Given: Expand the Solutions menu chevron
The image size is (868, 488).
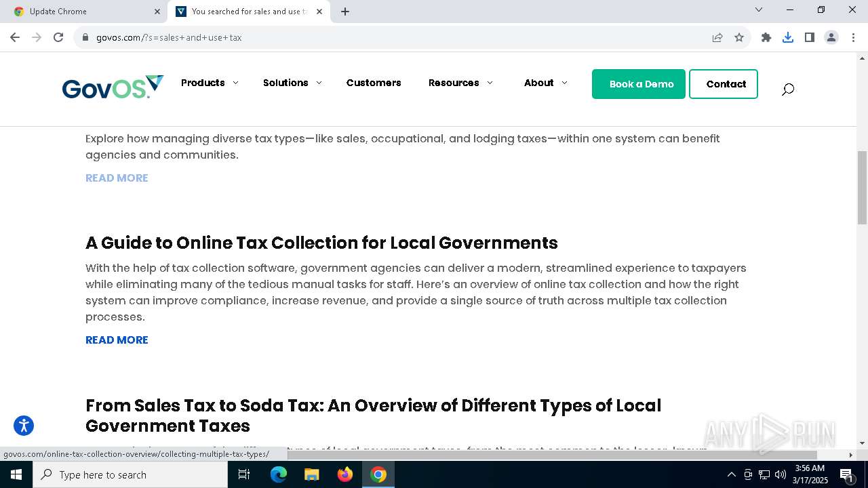Looking at the screenshot, I should tap(319, 83).
